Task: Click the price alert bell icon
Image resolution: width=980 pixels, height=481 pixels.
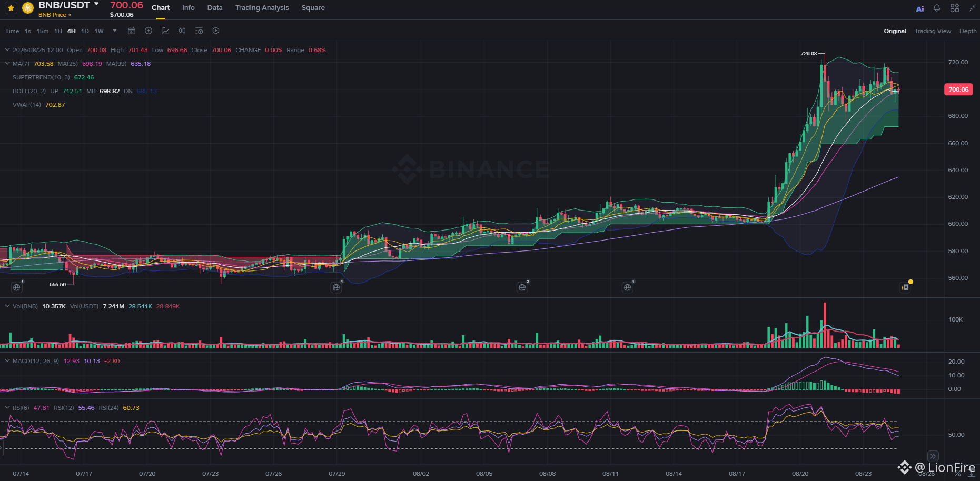Action: 937,8
